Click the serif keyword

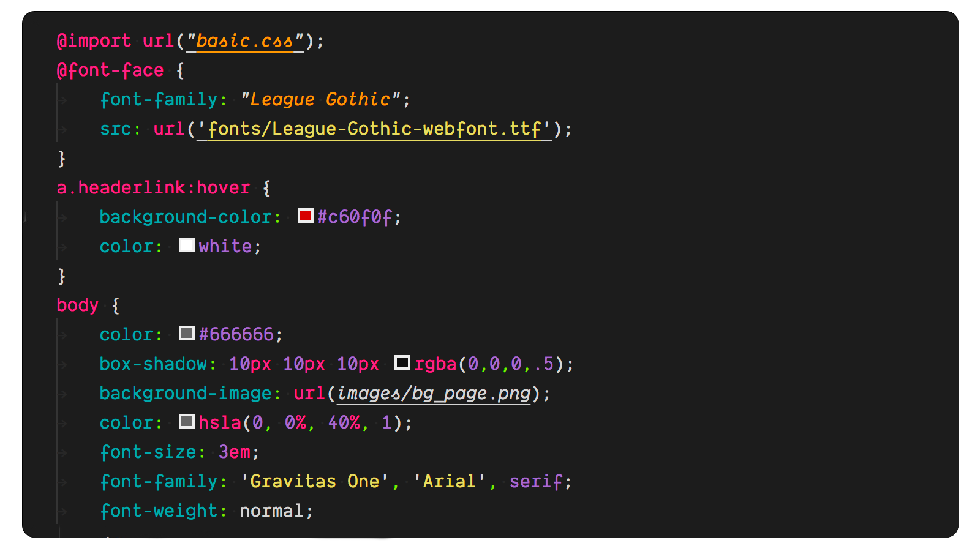click(x=536, y=482)
